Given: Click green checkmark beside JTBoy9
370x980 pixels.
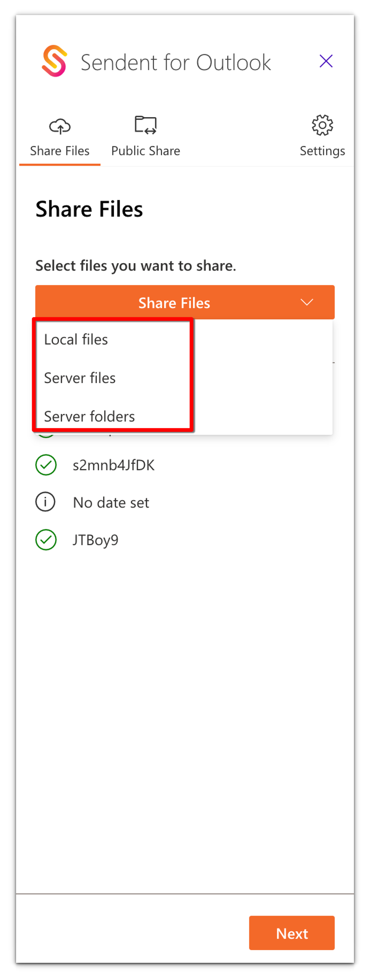Looking at the screenshot, I should click(x=46, y=539).
